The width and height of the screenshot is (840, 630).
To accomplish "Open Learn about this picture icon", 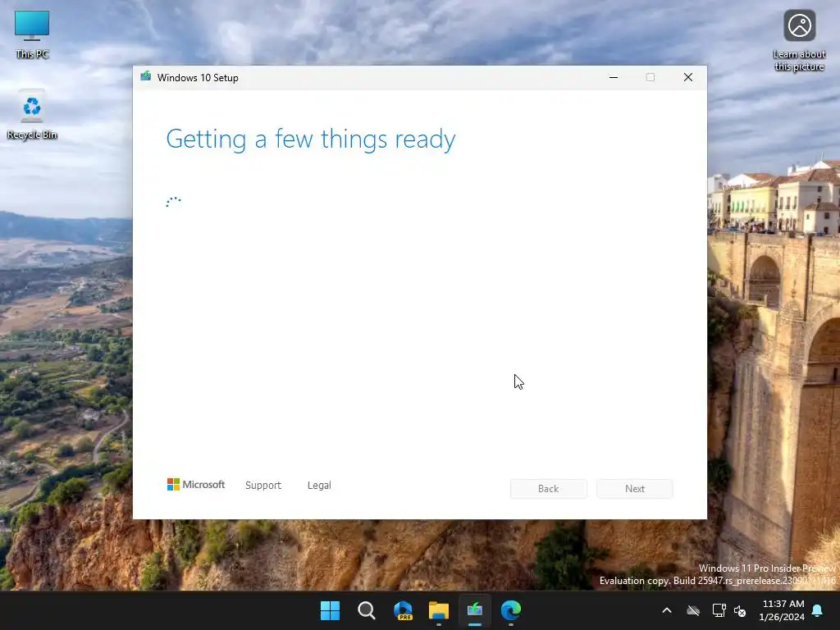I will (799, 41).
